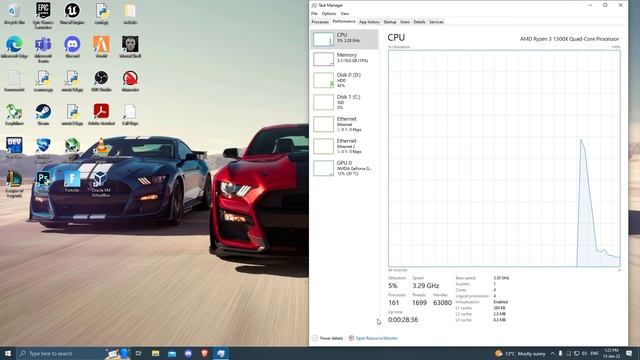Open the Options menu in Task Manager
640x360 pixels.
tap(329, 13)
